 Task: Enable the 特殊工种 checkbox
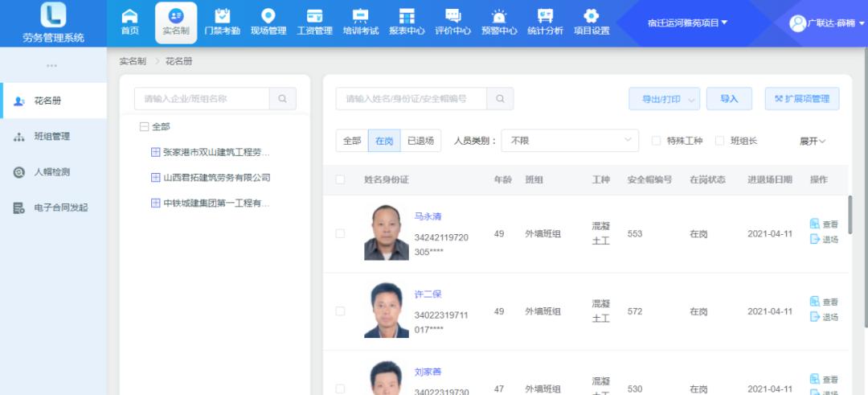tap(656, 141)
